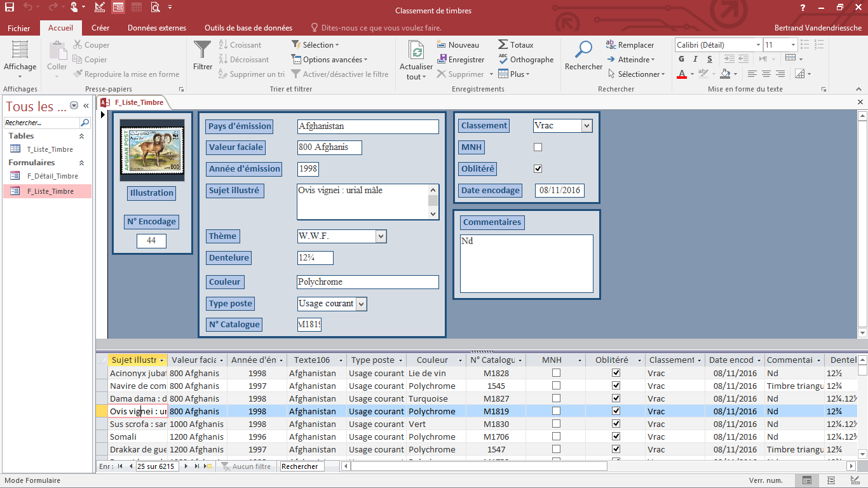
Task: Toggle Oblitéré checkbox in Drakkar de gue row
Action: pos(616,449)
